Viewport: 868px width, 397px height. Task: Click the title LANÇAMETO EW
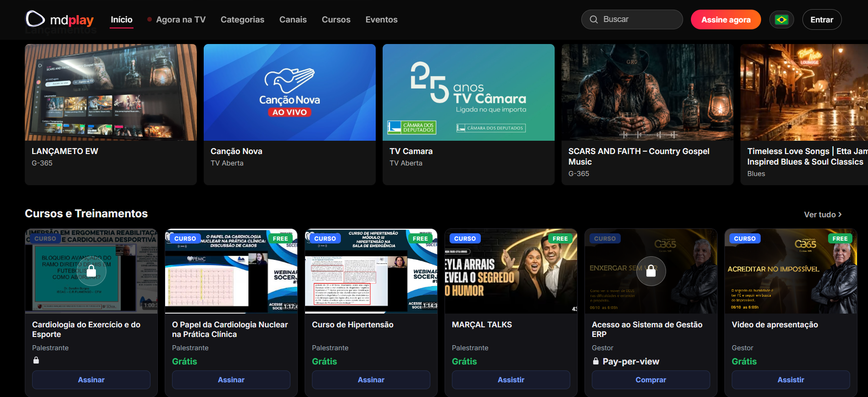pos(65,151)
